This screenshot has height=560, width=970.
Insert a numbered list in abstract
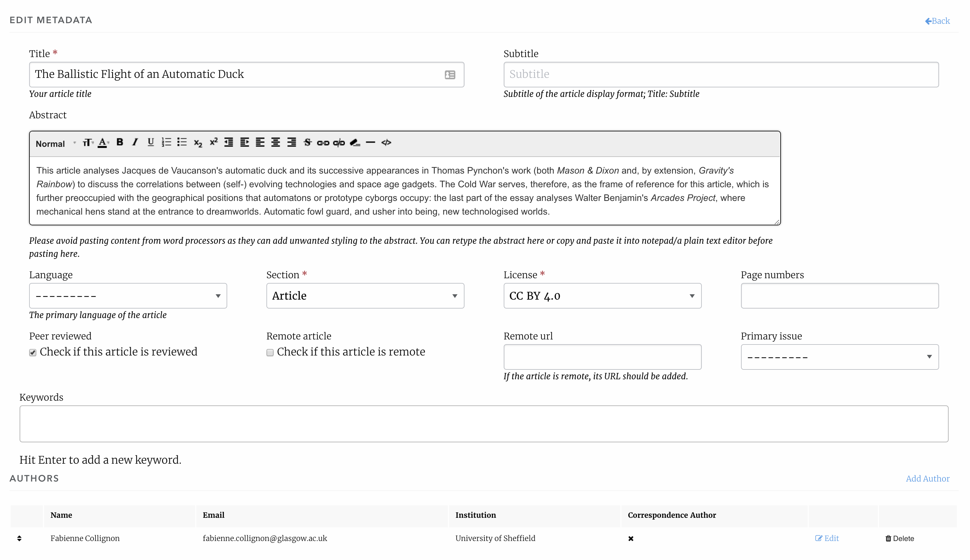tap(166, 142)
